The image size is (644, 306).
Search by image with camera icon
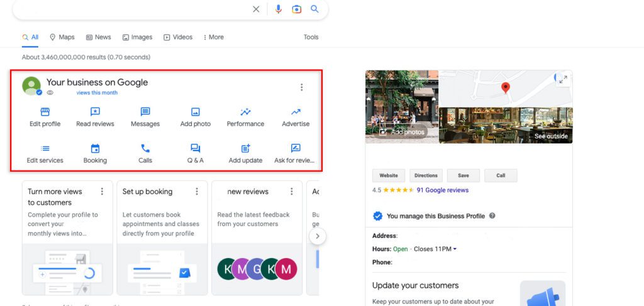(297, 9)
